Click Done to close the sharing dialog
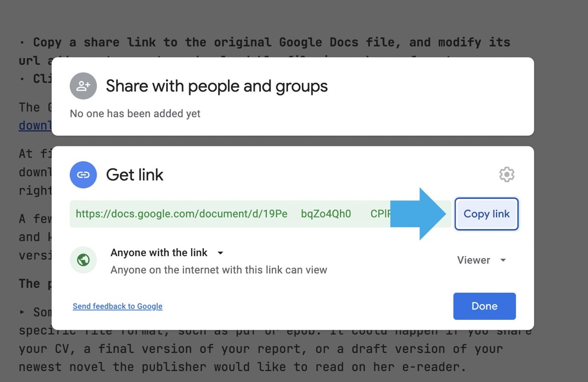 tap(484, 306)
